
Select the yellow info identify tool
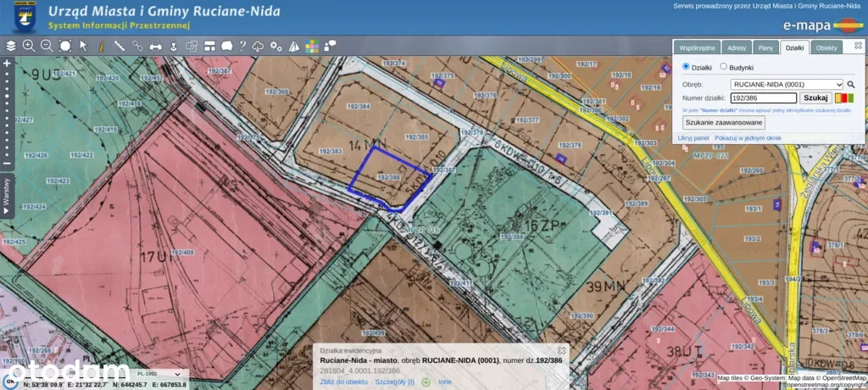(101, 46)
